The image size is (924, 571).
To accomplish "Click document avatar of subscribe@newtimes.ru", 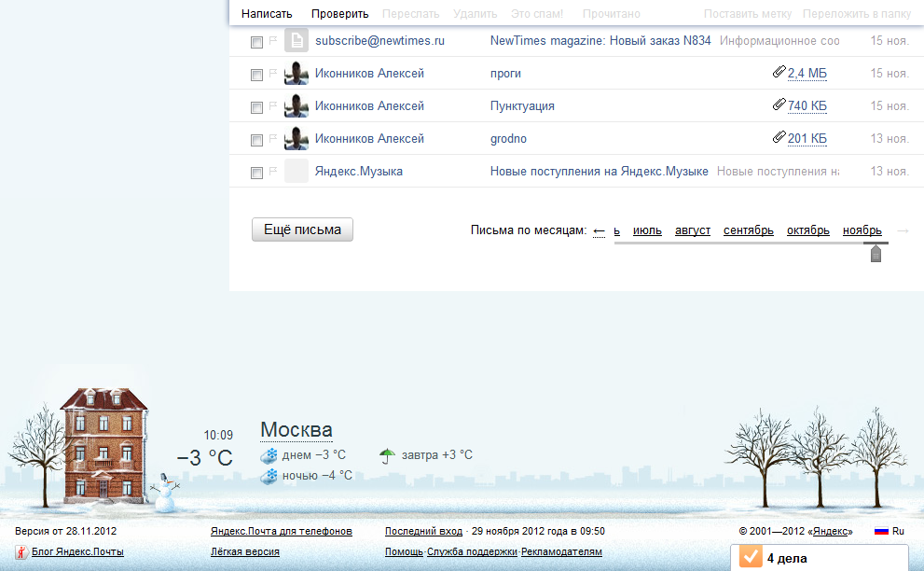I will coord(297,40).
